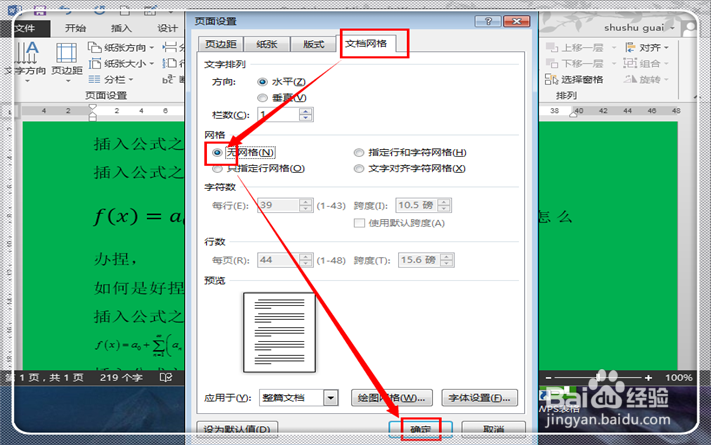Select 指定行和字符网格 radio option
Screen dimensions: 711x445
coord(359,152)
